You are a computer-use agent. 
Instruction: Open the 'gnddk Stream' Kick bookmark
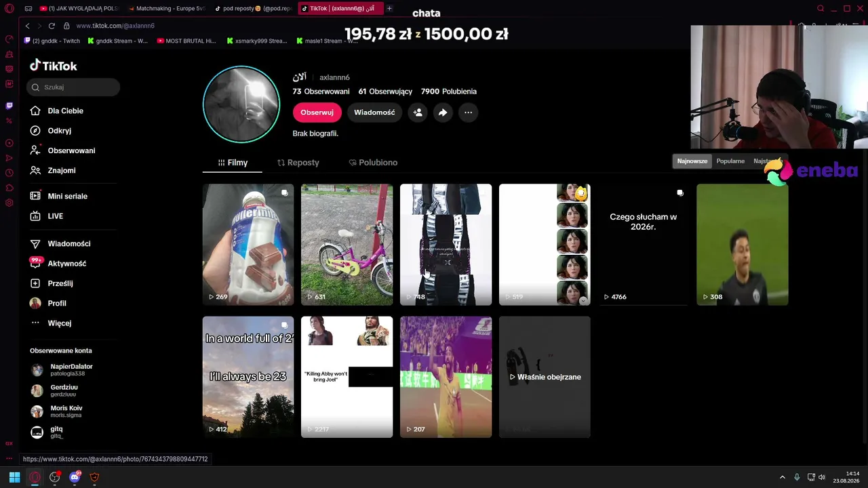tap(117, 41)
